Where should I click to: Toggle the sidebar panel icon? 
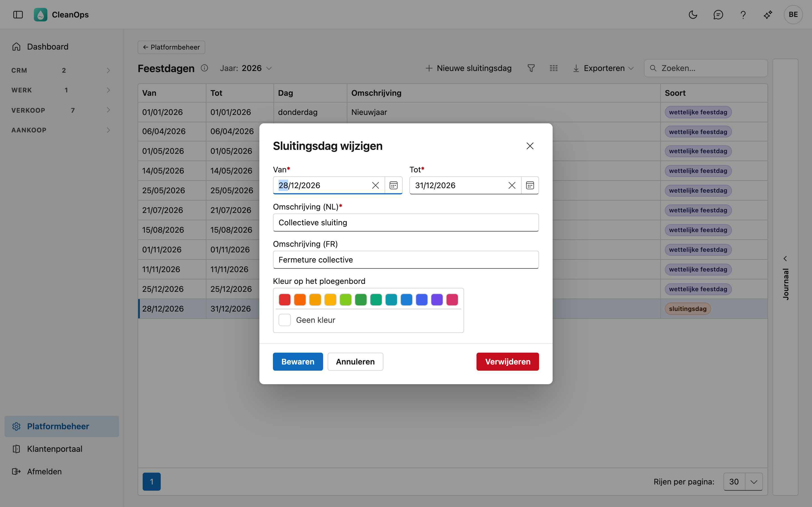click(18, 15)
